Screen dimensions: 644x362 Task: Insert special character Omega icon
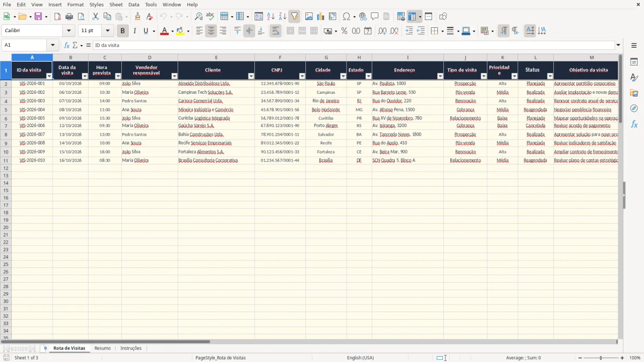pos(347,17)
